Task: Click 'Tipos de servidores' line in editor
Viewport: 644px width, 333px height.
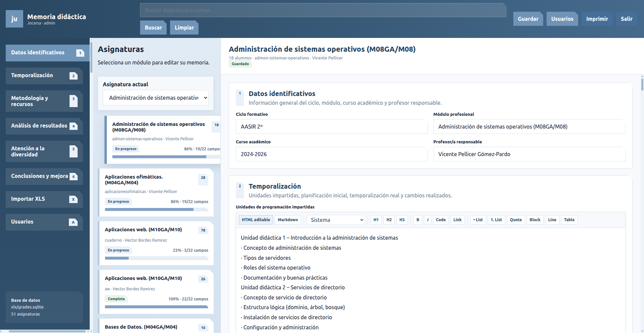Action: tap(266, 258)
